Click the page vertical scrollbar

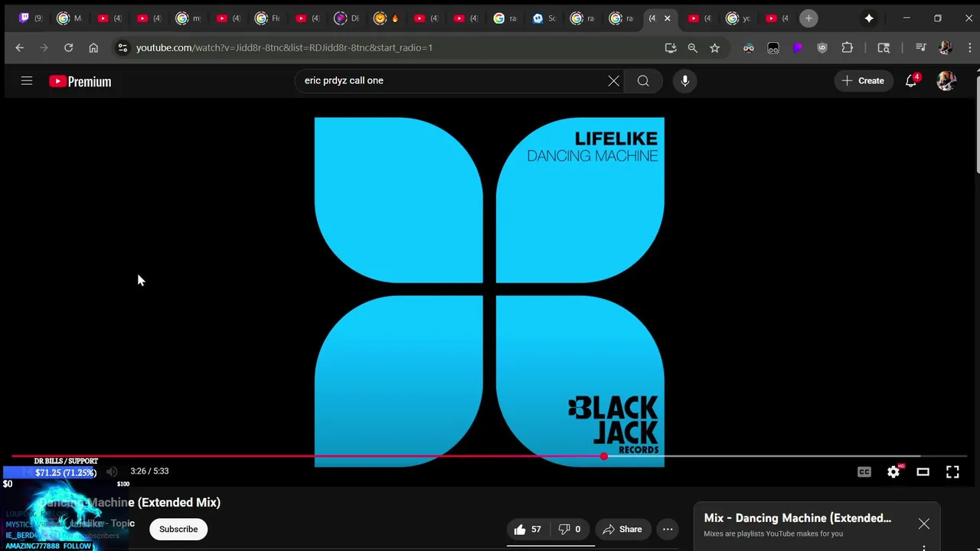pyautogui.click(x=978, y=122)
